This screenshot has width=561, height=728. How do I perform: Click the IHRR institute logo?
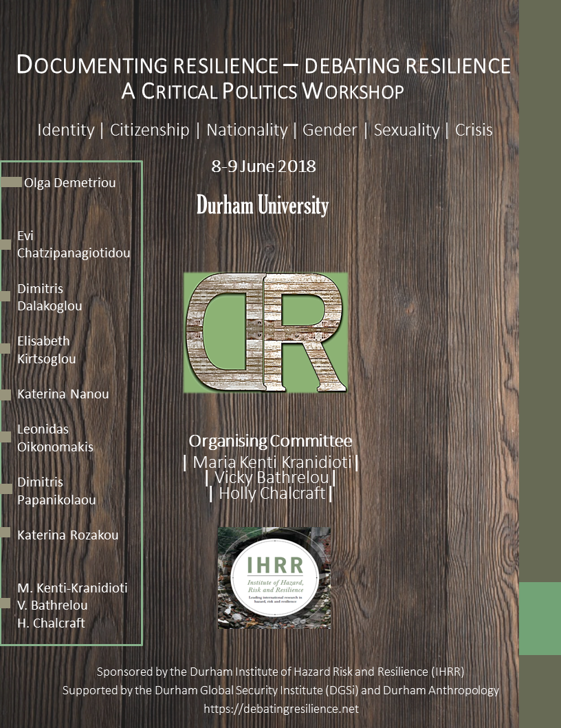(274, 577)
